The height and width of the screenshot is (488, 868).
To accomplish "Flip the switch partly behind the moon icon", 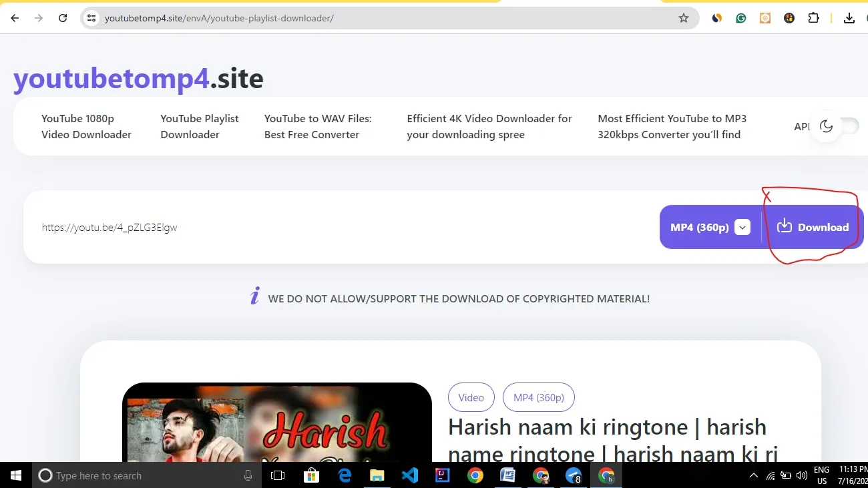I will (x=849, y=126).
